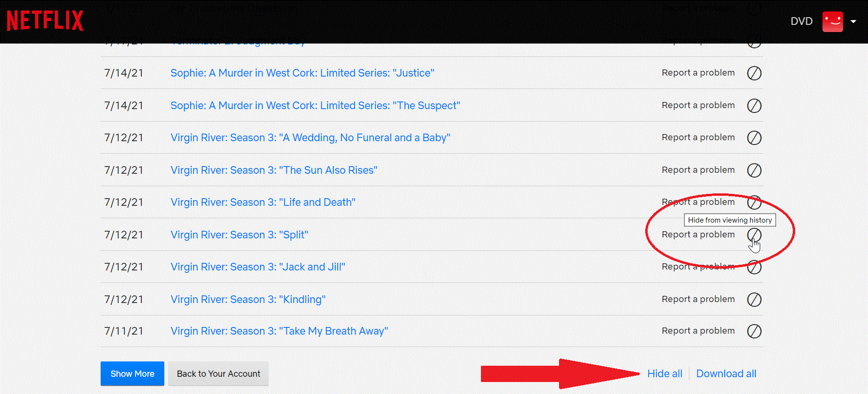Open Virgin River "Take My Breath Away" title
The height and width of the screenshot is (394, 868).
tap(279, 331)
